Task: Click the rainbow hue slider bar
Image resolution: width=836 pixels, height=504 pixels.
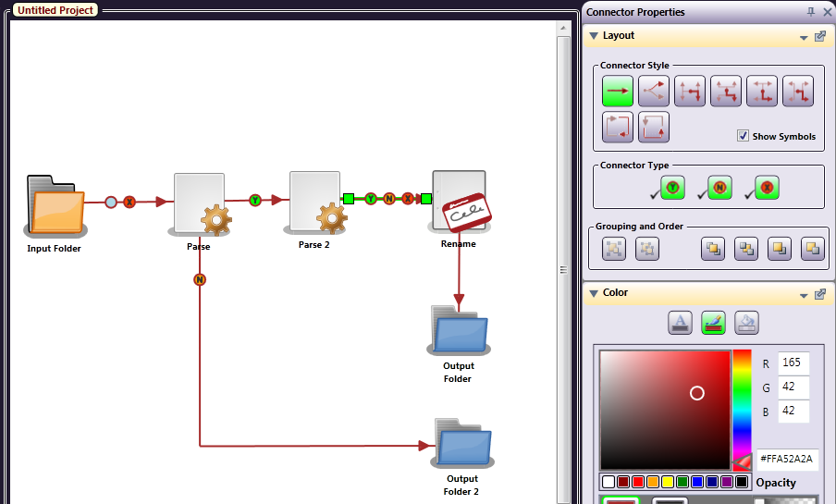Action: coord(742,410)
